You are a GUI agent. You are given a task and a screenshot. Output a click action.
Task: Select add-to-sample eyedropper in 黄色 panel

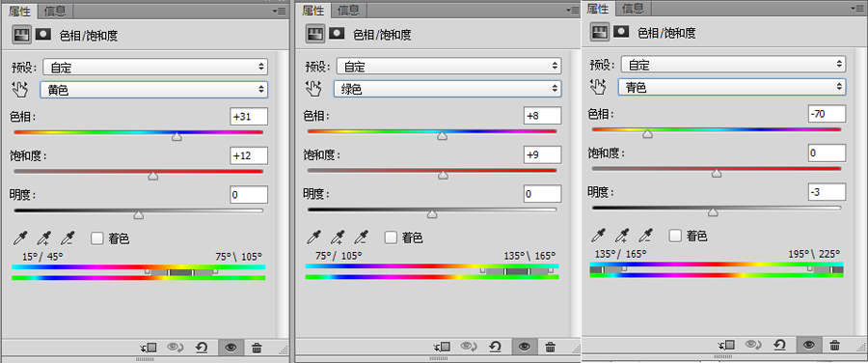43,238
